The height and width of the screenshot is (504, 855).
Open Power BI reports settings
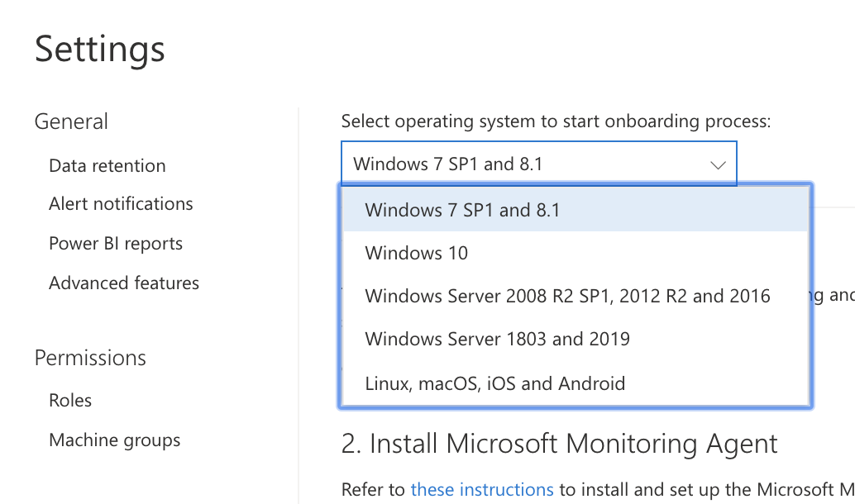116,244
